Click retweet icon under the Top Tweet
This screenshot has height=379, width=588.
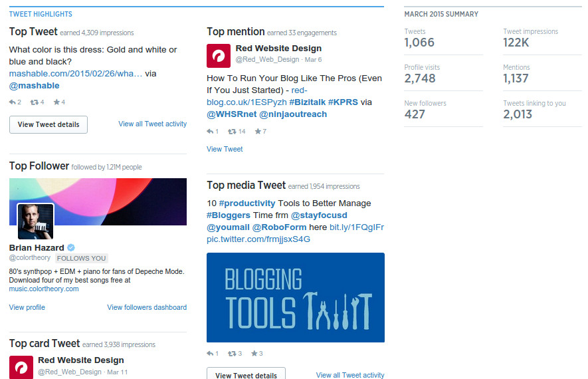34,102
